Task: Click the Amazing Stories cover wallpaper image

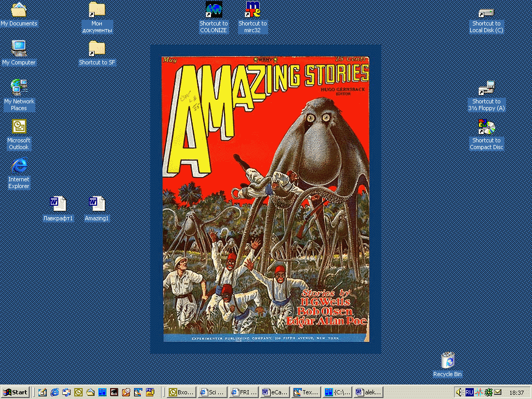Action: [265, 199]
